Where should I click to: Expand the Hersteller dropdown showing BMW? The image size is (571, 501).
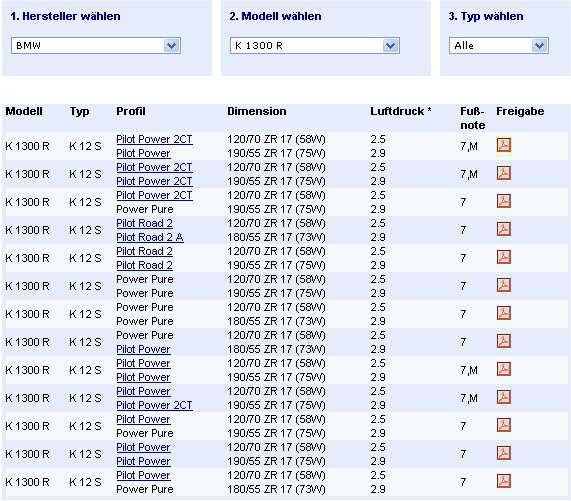tap(96, 46)
